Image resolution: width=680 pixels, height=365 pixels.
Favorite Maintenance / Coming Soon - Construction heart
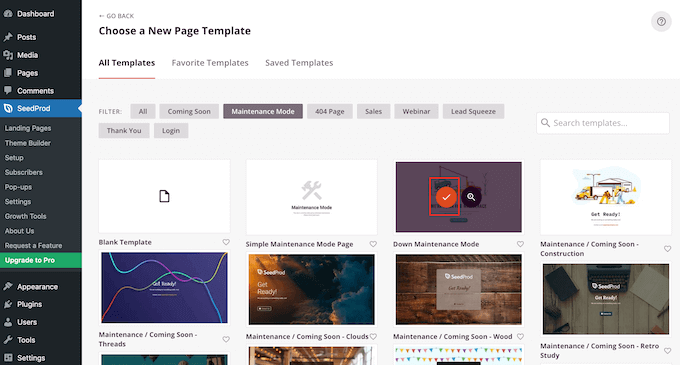(x=667, y=249)
